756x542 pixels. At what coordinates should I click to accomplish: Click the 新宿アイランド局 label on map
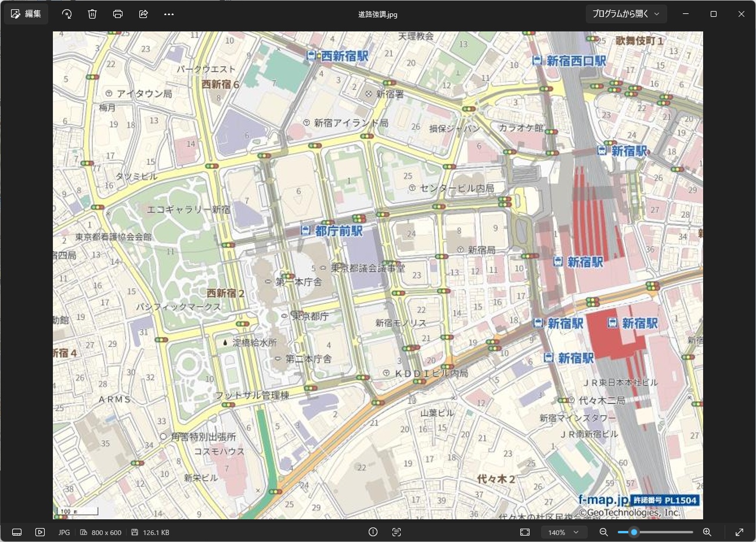[351, 123]
